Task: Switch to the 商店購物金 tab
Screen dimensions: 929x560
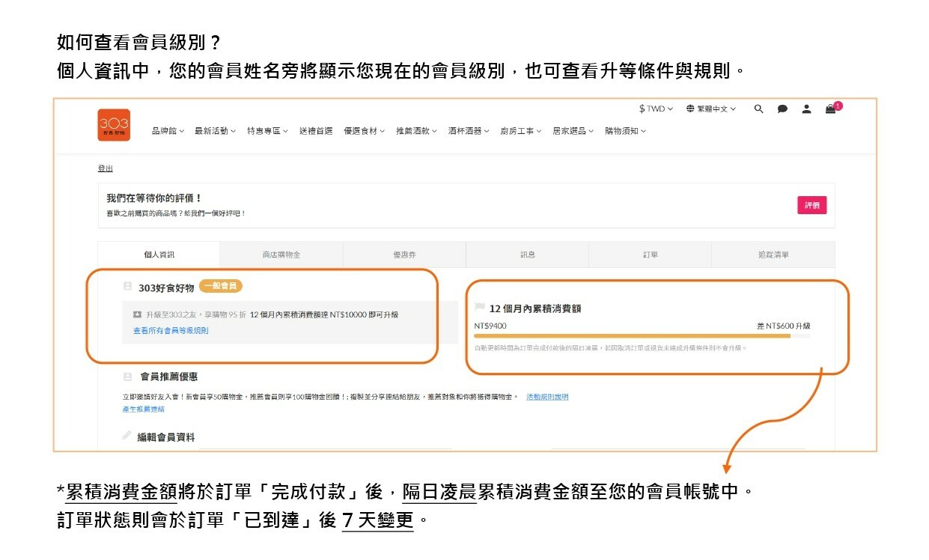Action: [x=281, y=255]
